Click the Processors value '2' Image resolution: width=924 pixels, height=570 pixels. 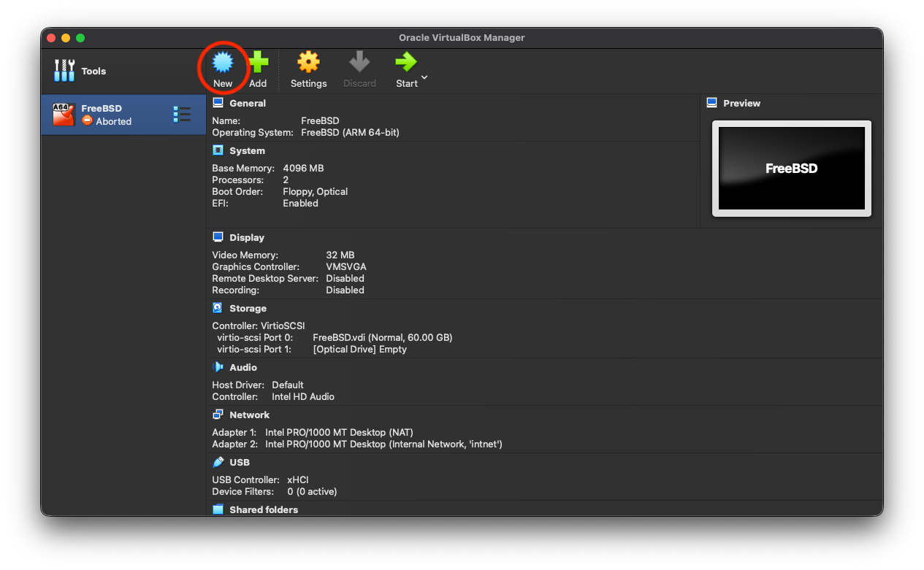[x=286, y=180]
